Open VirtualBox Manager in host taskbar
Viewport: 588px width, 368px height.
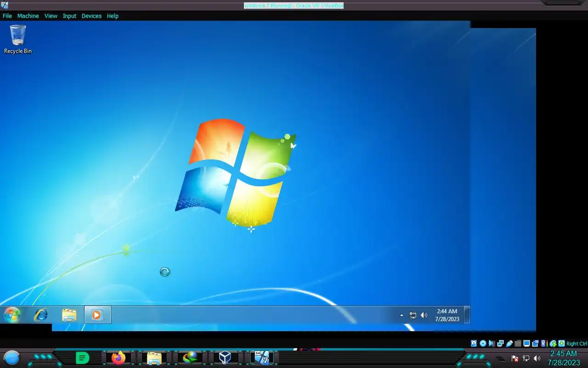[x=225, y=357]
